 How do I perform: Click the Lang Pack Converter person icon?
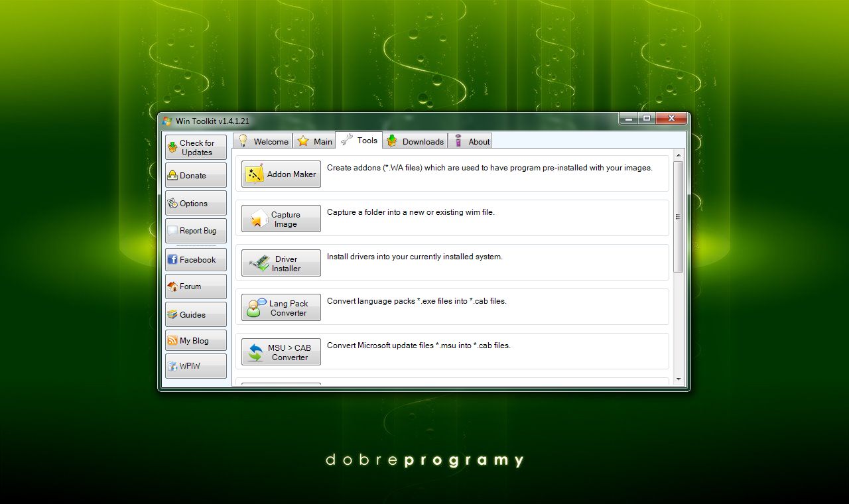[256, 308]
